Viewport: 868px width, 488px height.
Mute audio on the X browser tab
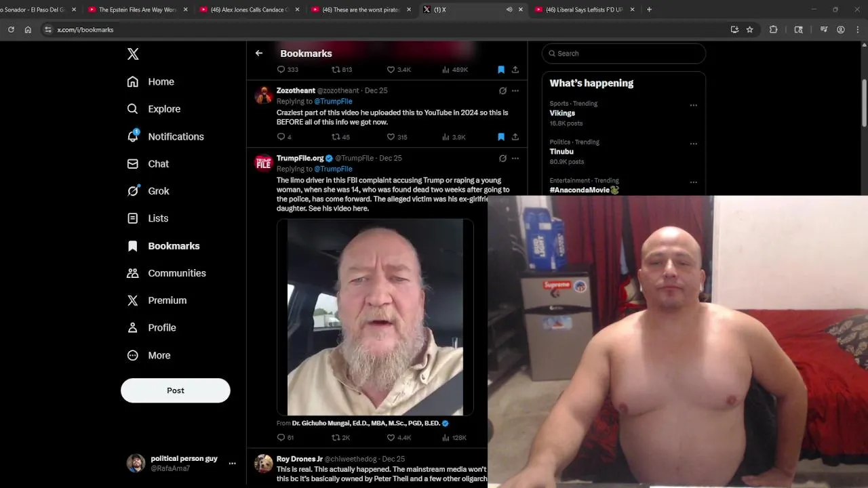point(509,9)
